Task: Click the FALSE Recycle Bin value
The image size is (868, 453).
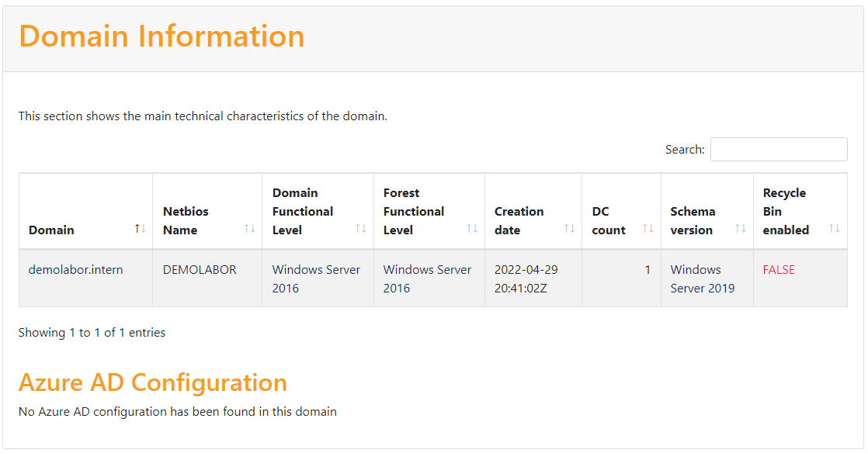Action: tap(779, 270)
